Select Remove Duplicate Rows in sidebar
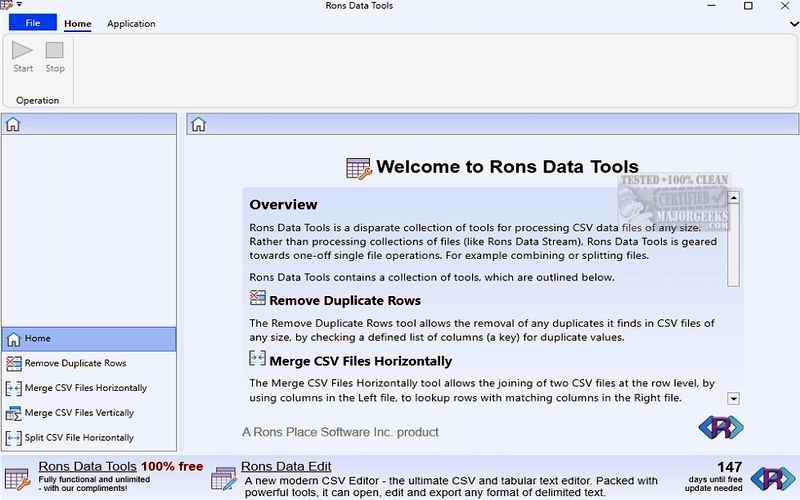This screenshot has width=800, height=500. pos(75,363)
